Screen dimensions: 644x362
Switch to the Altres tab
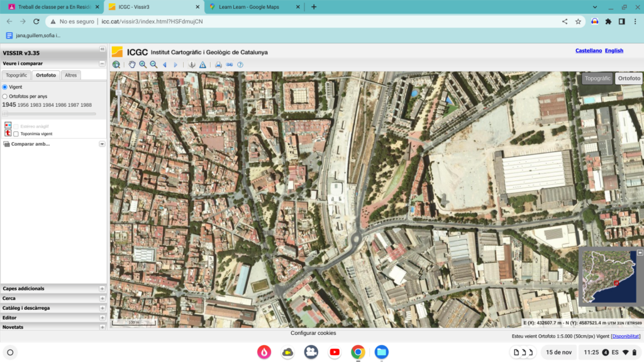tap(70, 75)
